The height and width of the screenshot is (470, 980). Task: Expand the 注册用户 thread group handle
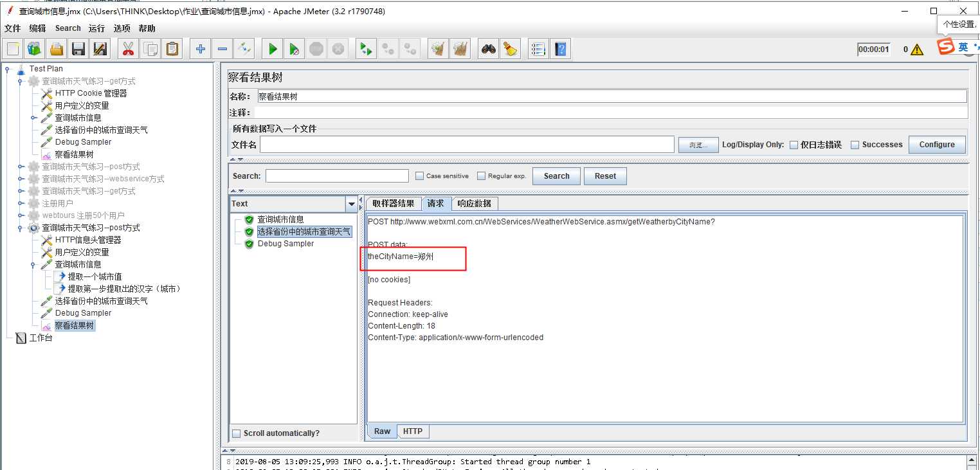(21, 203)
